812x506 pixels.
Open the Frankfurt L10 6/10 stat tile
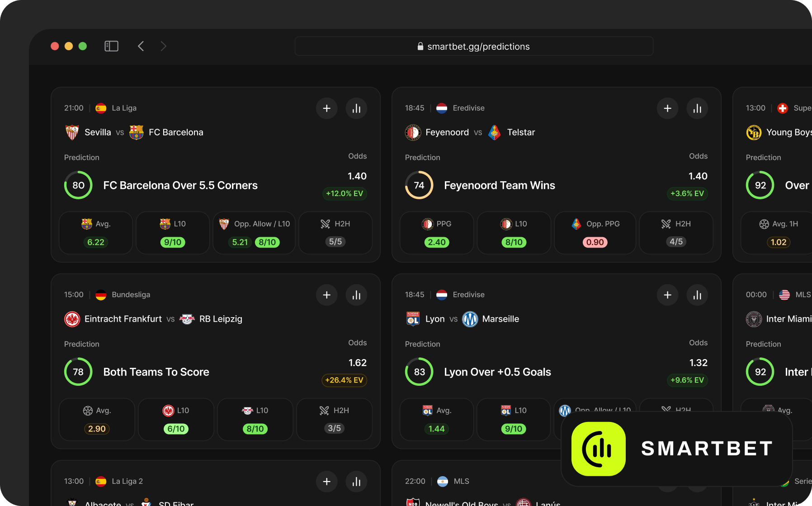point(176,420)
